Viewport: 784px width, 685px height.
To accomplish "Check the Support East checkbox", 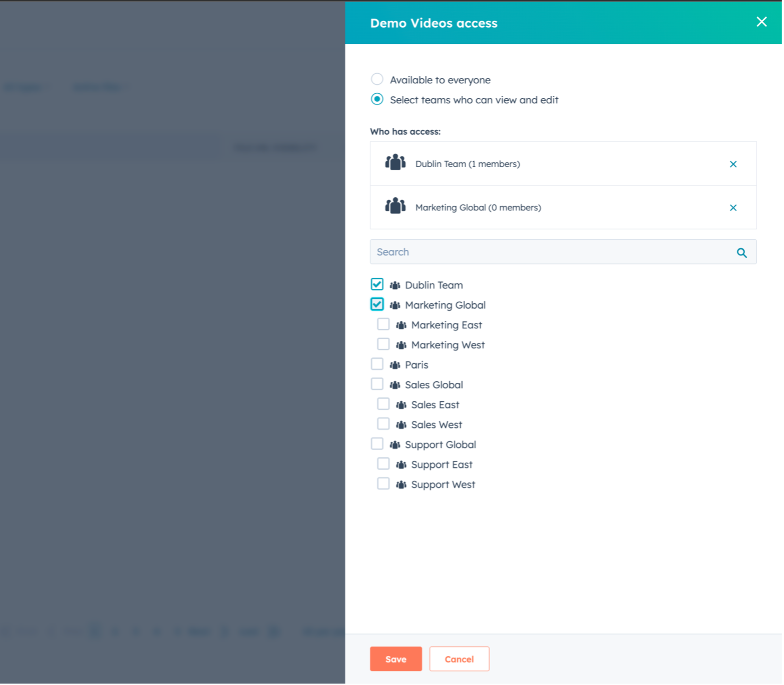I will click(384, 465).
